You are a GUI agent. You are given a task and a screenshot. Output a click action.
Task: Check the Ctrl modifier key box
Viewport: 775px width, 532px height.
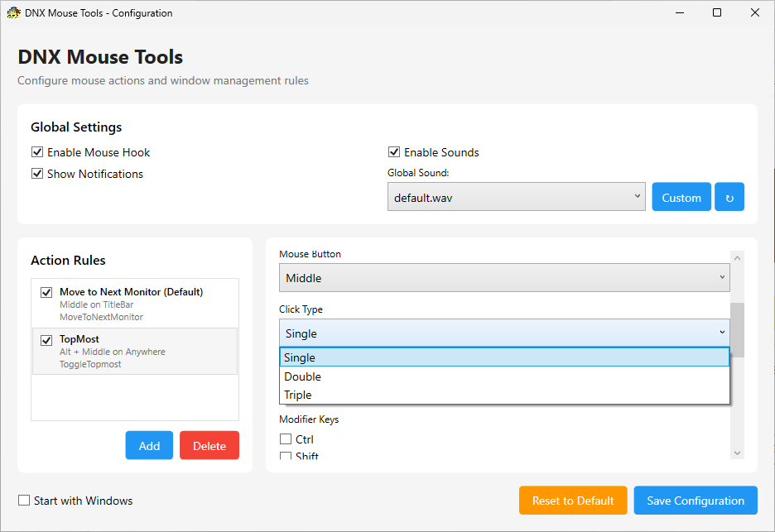click(x=286, y=439)
